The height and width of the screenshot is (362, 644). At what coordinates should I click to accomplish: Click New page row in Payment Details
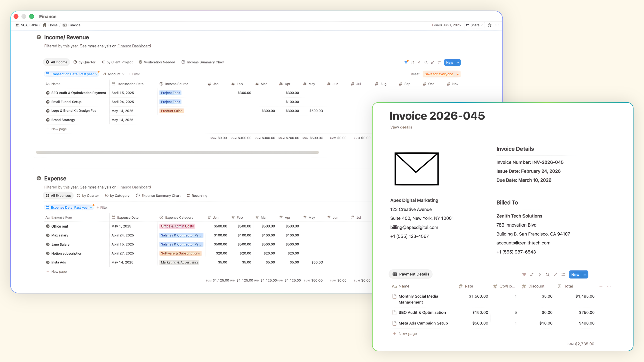(x=408, y=334)
